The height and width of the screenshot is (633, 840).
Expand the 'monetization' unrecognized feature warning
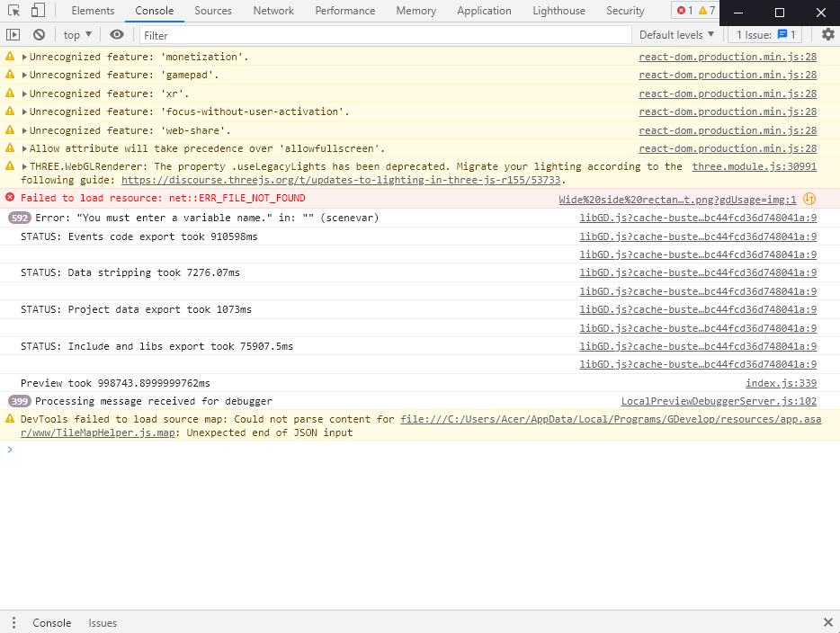(25, 57)
